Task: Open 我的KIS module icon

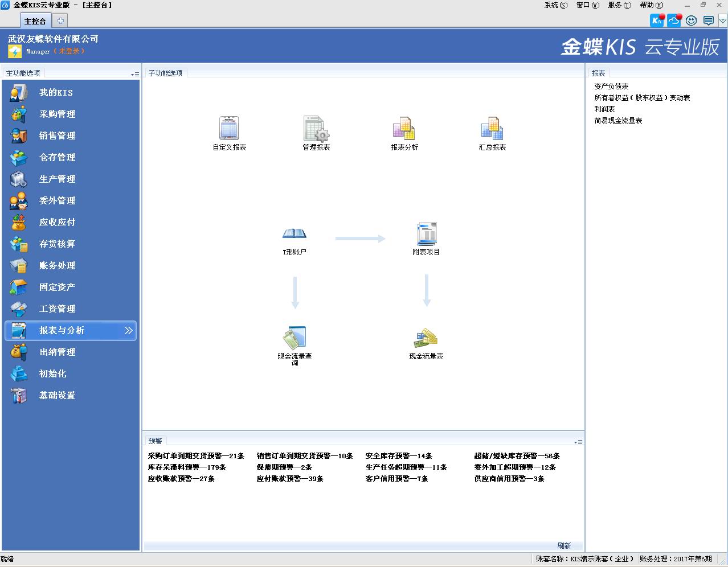Action: (x=19, y=93)
